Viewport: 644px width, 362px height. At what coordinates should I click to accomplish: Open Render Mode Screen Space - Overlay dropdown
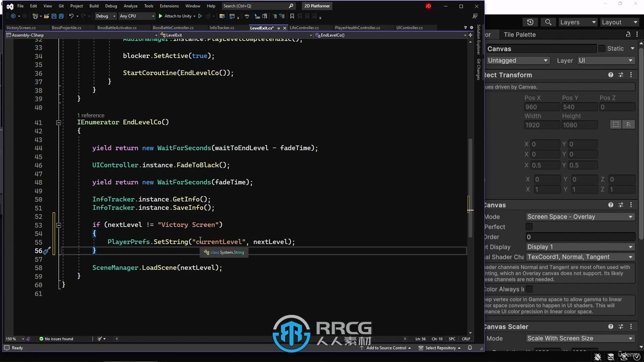pyautogui.click(x=580, y=217)
